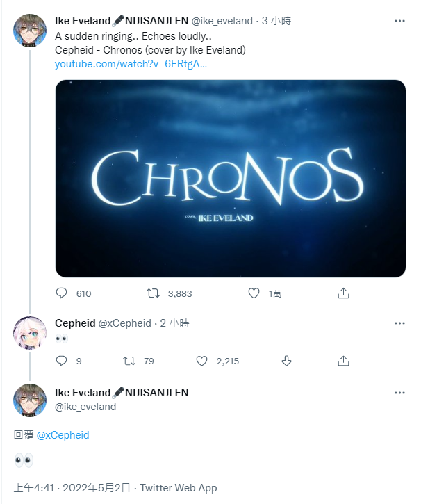The width and height of the screenshot is (421, 504).
Task: View Ike Eveland's avatar on top tweet
Action: [30, 31]
